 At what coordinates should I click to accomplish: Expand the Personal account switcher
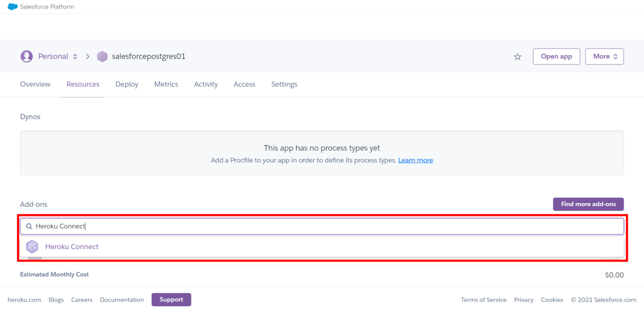pos(75,56)
